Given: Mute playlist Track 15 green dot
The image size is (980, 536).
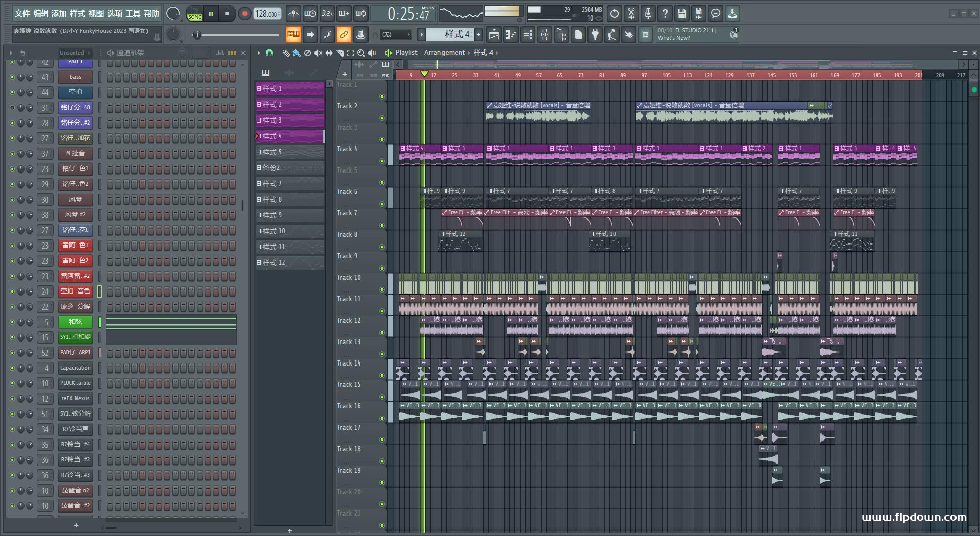Looking at the screenshot, I should click(382, 397).
